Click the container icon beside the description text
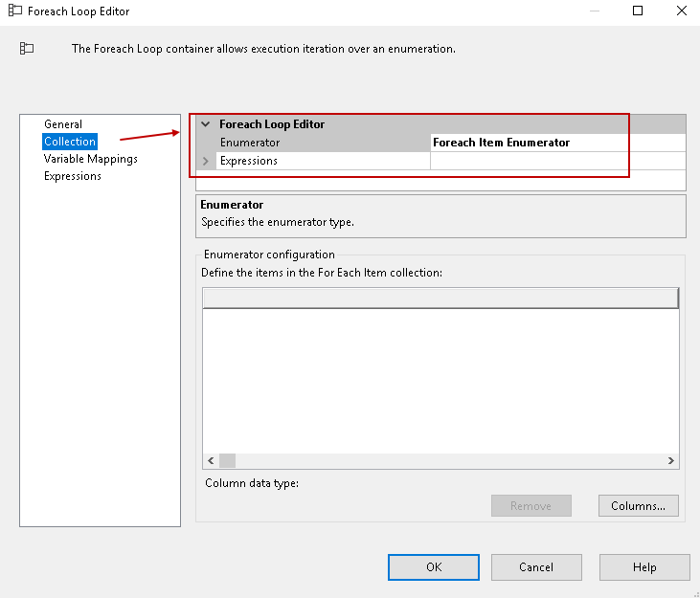Image resolution: width=700 pixels, height=598 pixels. coord(27,48)
